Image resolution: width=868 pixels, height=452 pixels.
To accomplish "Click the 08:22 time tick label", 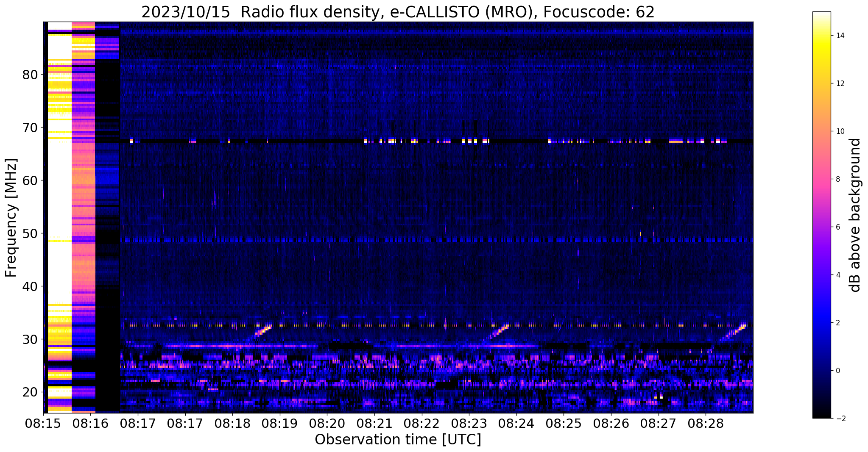I will [421, 424].
